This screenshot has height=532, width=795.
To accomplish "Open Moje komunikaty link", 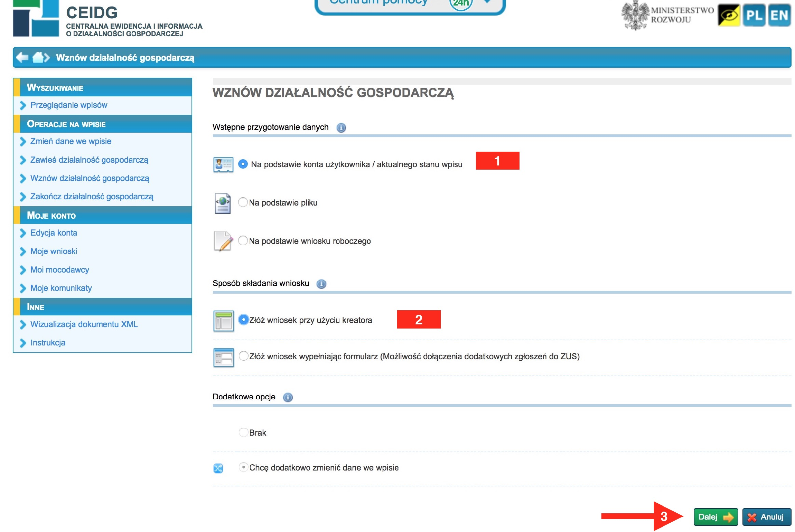I will pyautogui.click(x=61, y=288).
